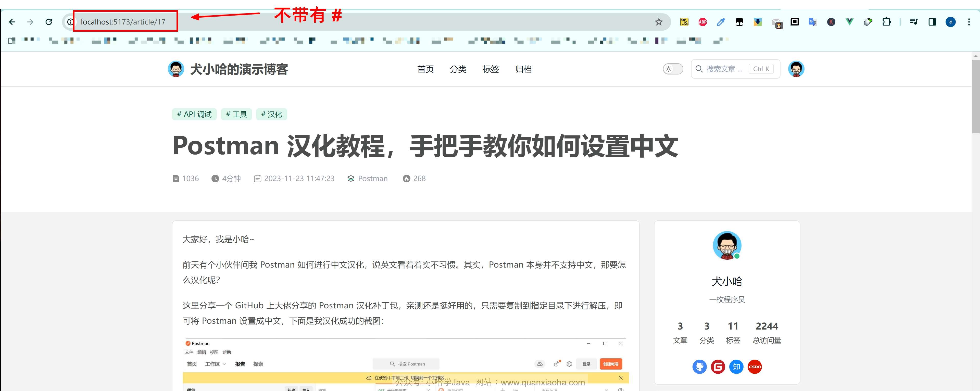Screen dimensions: 980x391
Task: Click the calendar icon beside the date
Action: click(x=258, y=178)
